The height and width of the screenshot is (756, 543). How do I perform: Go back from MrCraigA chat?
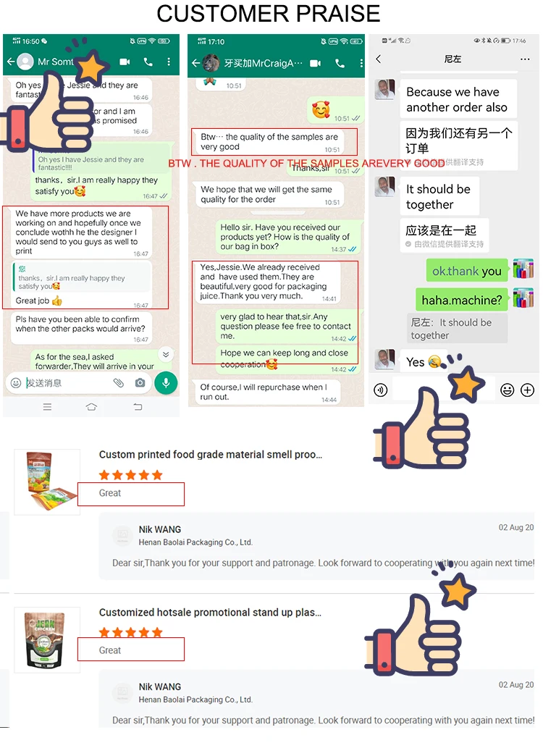tap(195, 63)
